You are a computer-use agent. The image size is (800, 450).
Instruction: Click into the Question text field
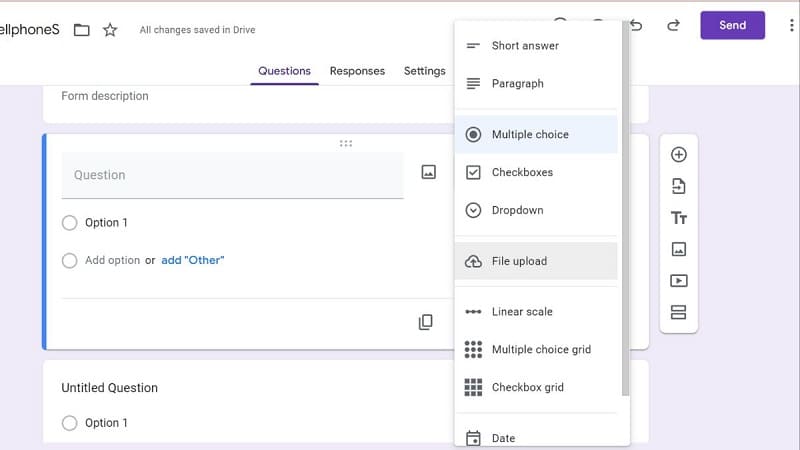[x=232, y=175]
